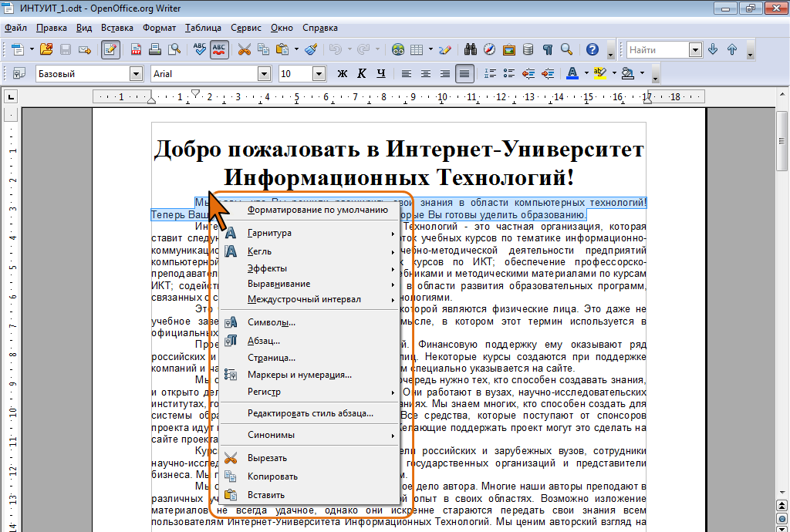
Task: Cut the selection using the toolbar scissors
Action: 245,49
